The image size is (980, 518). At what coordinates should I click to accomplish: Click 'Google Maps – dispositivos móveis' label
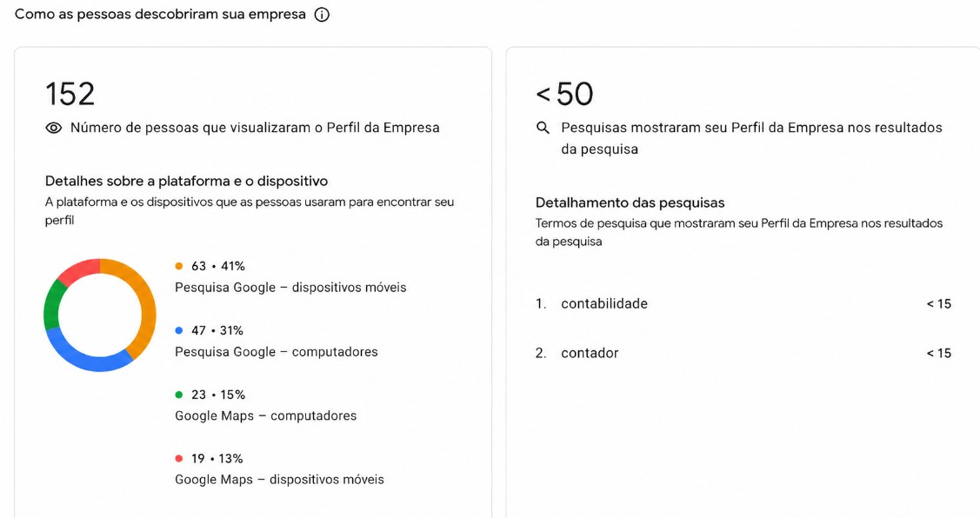[279, 479]
